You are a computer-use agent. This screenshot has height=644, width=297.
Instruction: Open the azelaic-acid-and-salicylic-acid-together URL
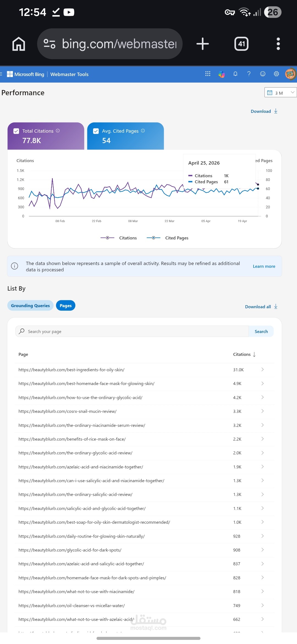tap(81, 564)
